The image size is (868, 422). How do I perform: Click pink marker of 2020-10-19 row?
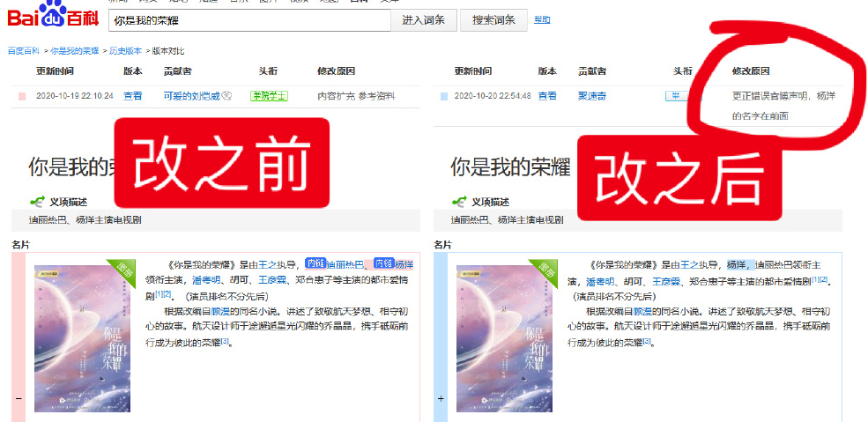[22, 96]
